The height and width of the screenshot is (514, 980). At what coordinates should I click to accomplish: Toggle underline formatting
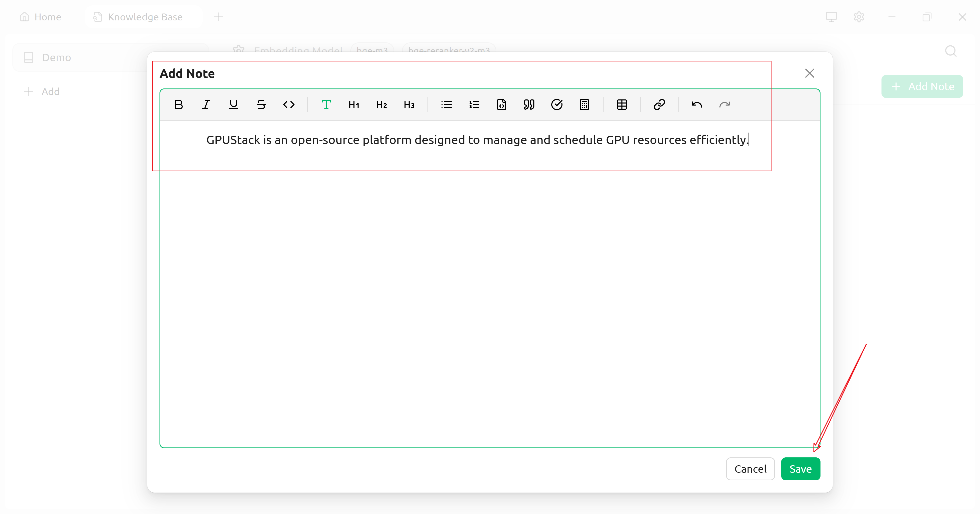point(234,105)
